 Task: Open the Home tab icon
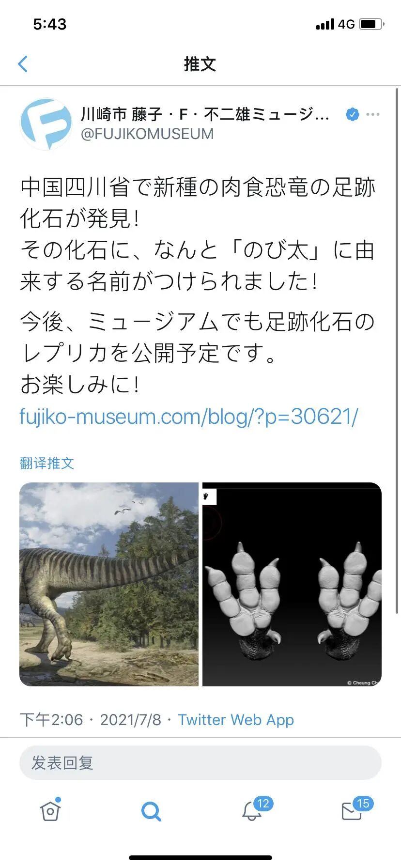coord(50,810)
